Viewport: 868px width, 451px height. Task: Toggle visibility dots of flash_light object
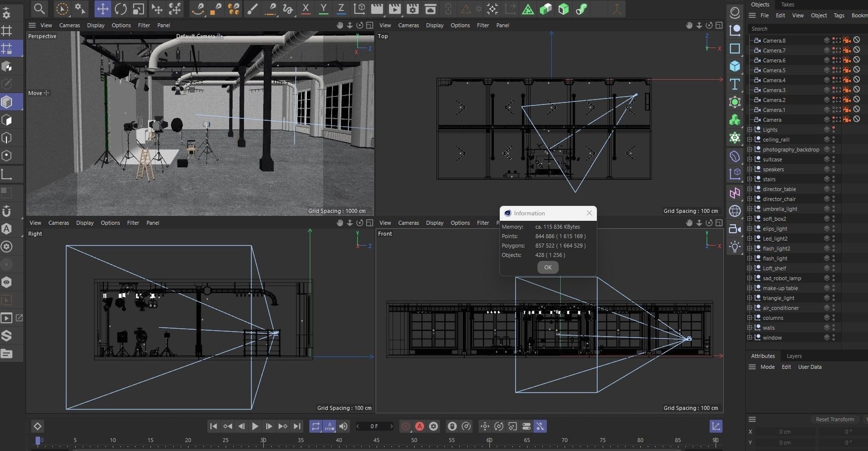click(833, 258)
